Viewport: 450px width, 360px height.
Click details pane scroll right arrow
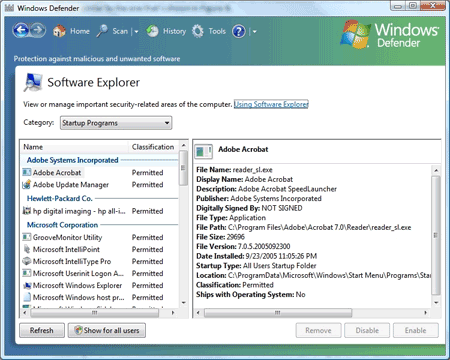[425, 313]
